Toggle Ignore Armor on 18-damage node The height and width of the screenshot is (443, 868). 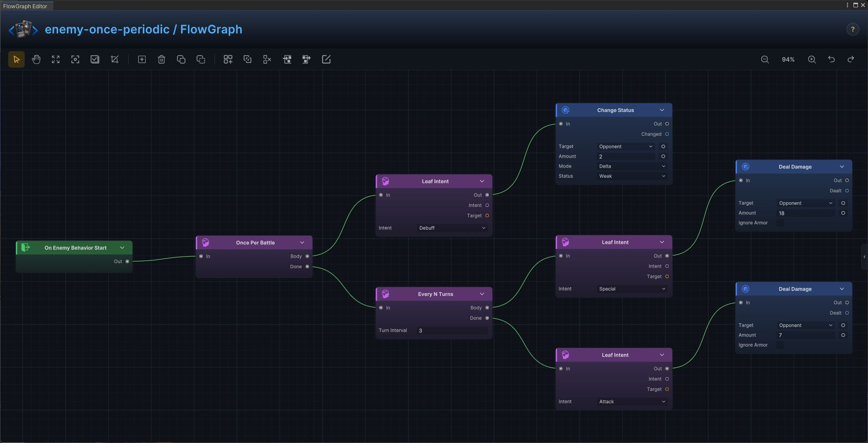[780, 223]
